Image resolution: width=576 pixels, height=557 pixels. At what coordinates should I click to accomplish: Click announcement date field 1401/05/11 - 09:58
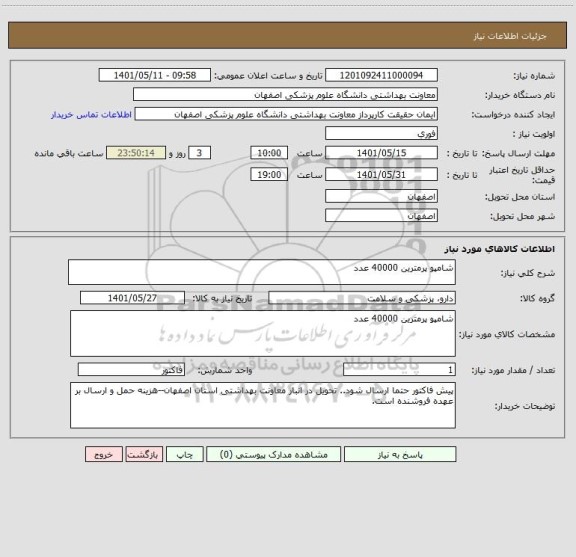pyautogui.click(x=155, y=75)
